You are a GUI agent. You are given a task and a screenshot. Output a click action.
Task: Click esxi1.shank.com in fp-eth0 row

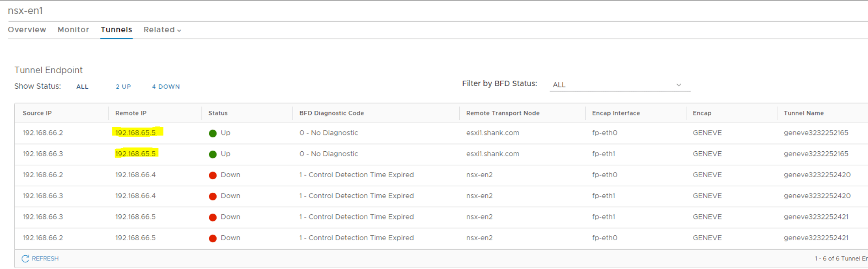[x=493, y=133]
